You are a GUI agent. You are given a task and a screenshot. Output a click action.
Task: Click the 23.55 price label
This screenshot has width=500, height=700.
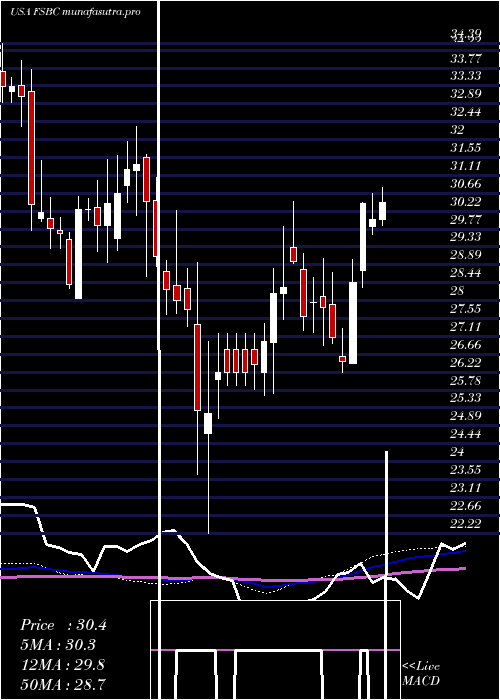tap(466, 470)
